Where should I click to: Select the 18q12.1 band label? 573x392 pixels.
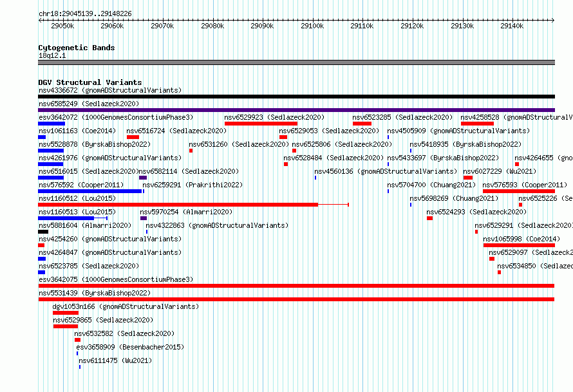tap(52, 56)
